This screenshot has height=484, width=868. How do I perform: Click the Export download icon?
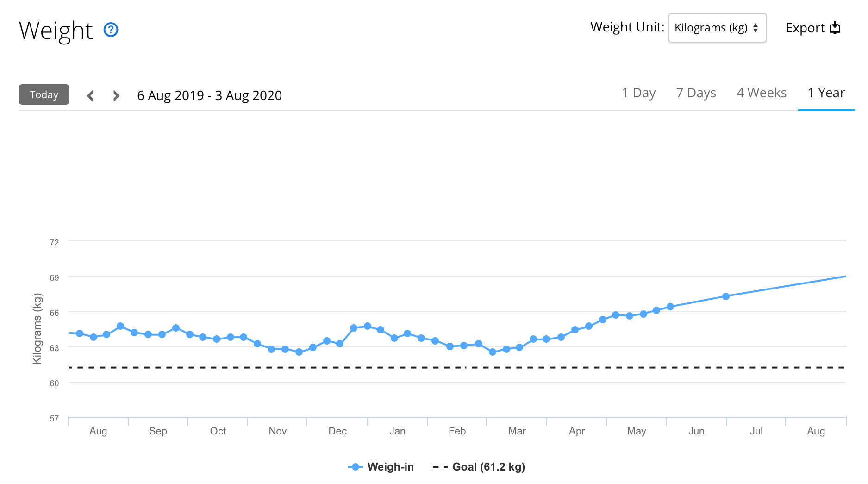835,28
